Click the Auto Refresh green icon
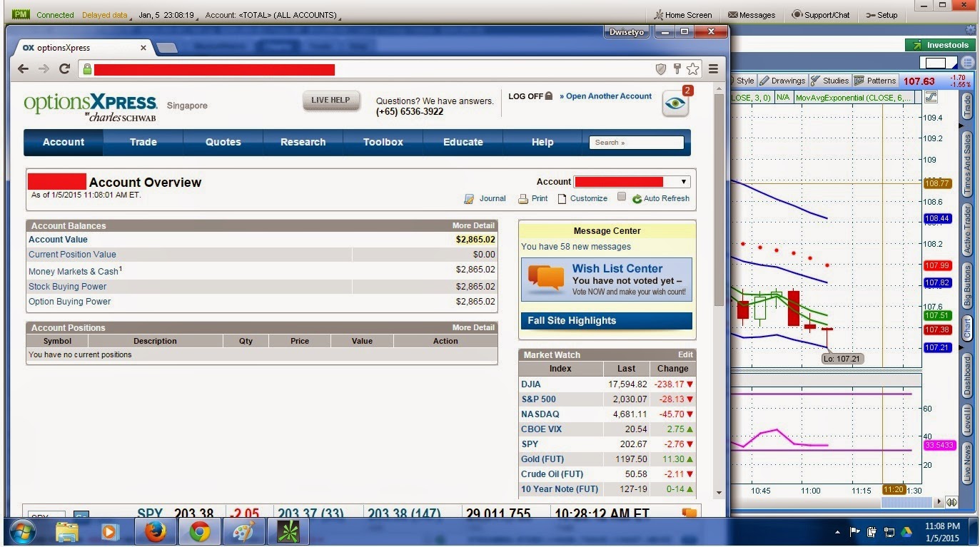 pos(637,199)
